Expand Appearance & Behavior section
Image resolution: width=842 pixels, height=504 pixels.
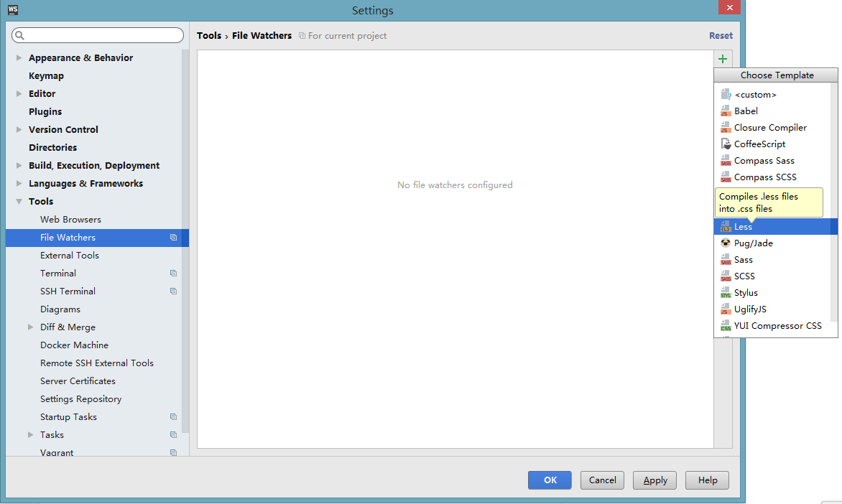click(19, 57)
